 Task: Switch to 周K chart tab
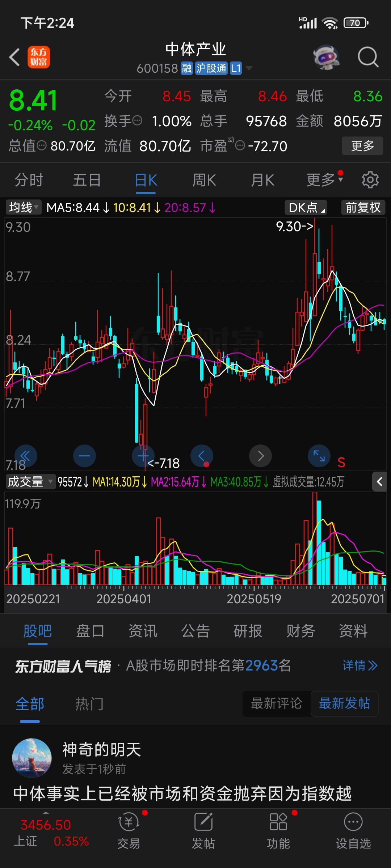coord(204,180)
